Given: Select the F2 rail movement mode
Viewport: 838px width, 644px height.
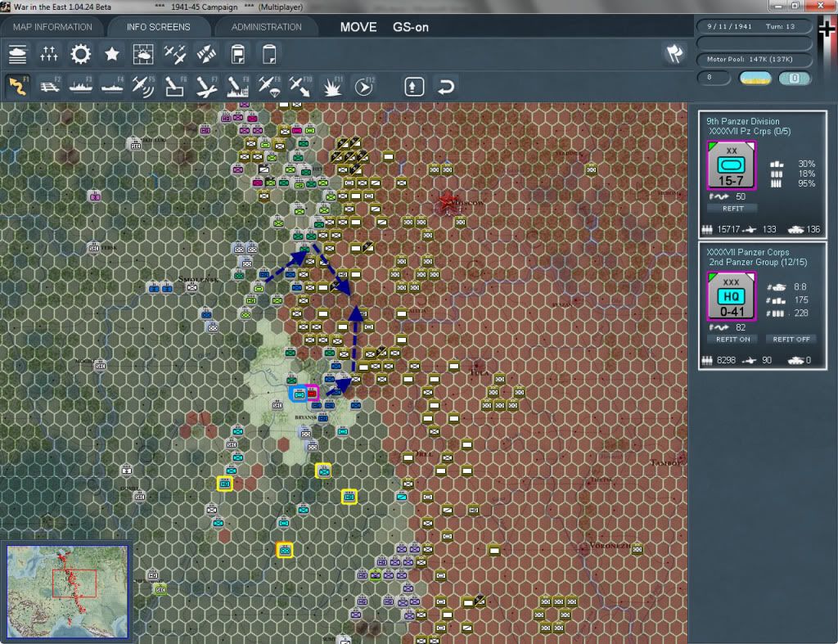Looking at the screenshot, I should 49,86.
